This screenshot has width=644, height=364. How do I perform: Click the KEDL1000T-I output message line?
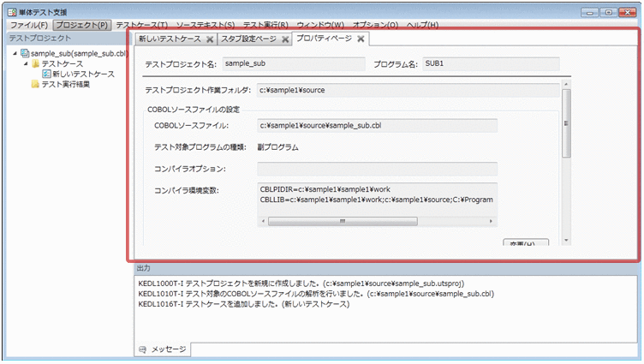click(x=301, y=283)
